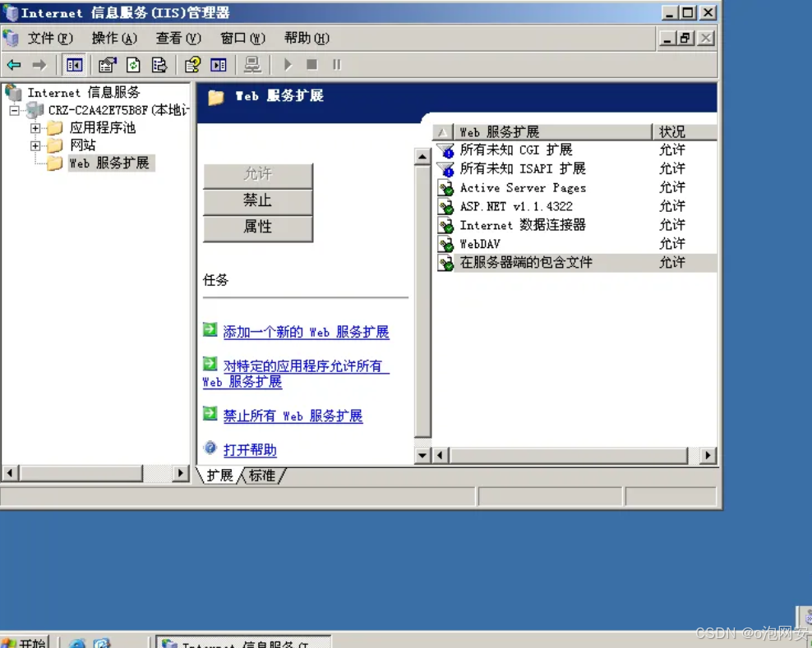Click the 属性 button

coord(258,227)
